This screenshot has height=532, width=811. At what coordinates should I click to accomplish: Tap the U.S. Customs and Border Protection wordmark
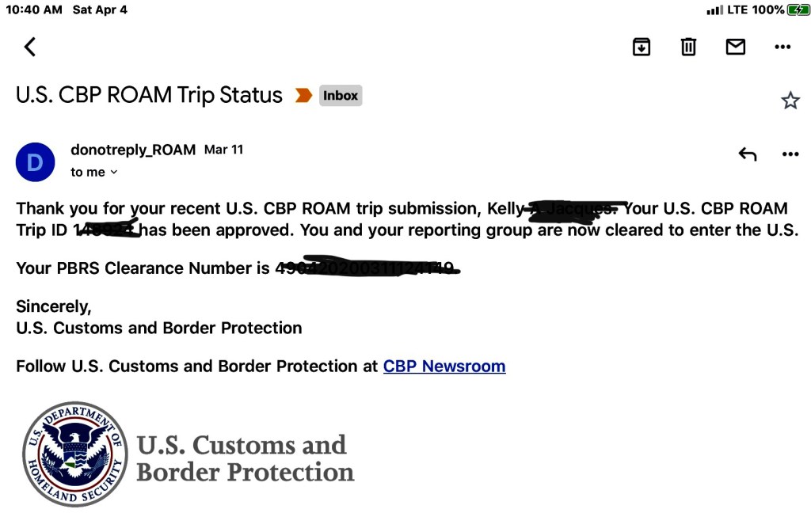245,458
